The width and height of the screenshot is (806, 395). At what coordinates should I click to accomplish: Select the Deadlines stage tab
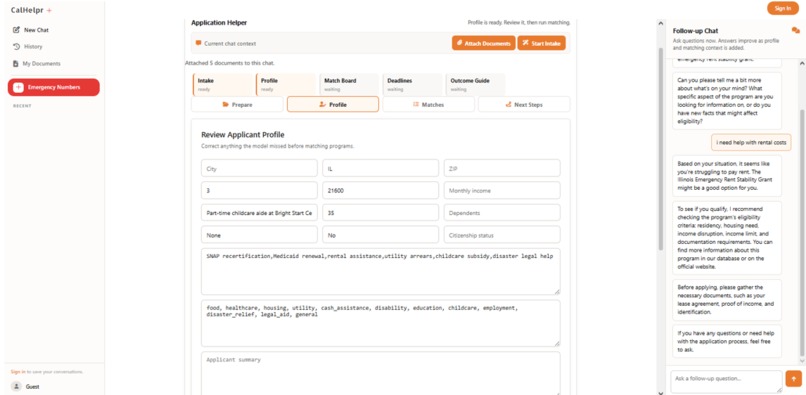click(x=412, y=84)
